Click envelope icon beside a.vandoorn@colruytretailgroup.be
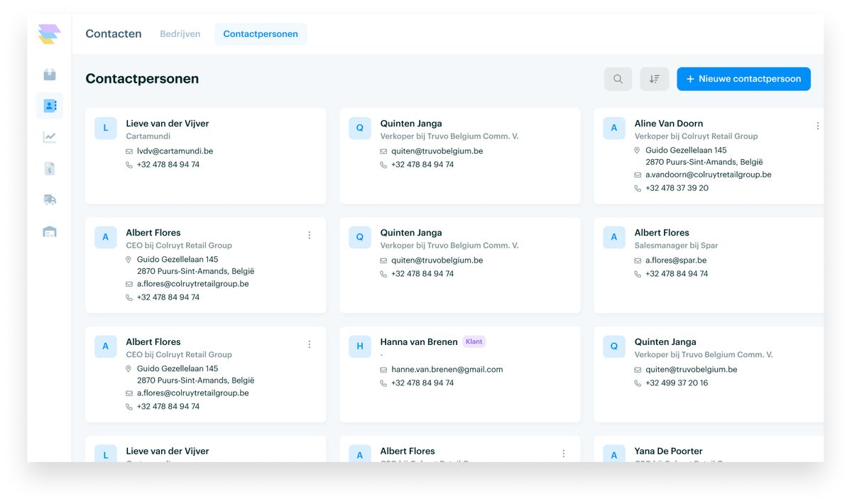 pyautogui.click(x=638, y=175)
